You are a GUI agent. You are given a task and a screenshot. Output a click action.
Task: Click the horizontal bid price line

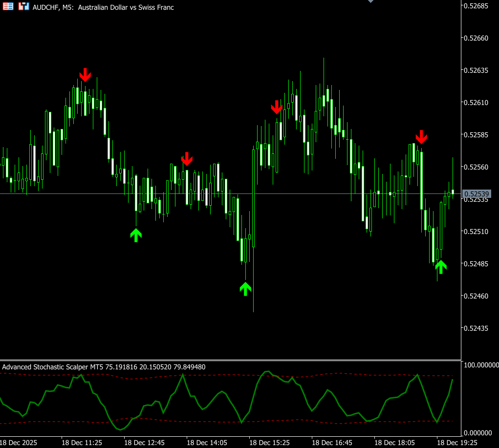tap(230, 194)
